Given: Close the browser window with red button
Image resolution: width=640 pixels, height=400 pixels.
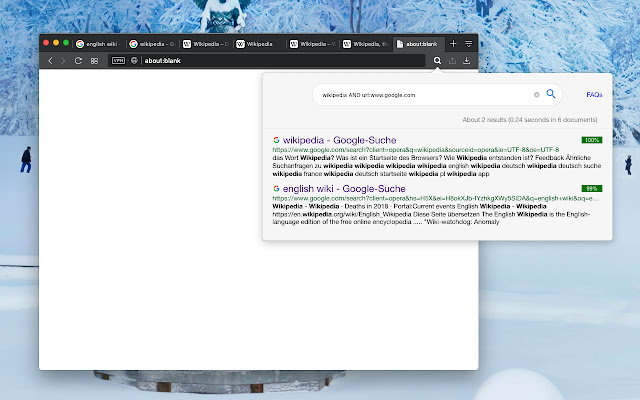Looking at the screenshot, I should (46, 42).
